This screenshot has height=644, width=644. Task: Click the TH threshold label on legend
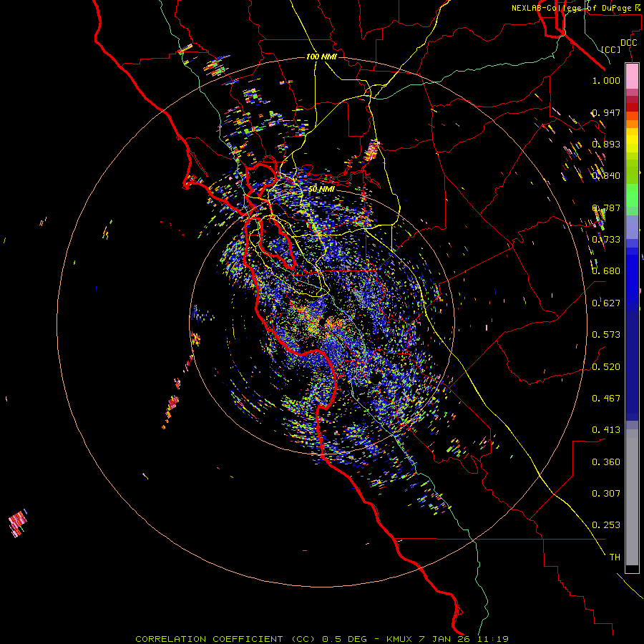pyautogui.click(x=615, y=557)
